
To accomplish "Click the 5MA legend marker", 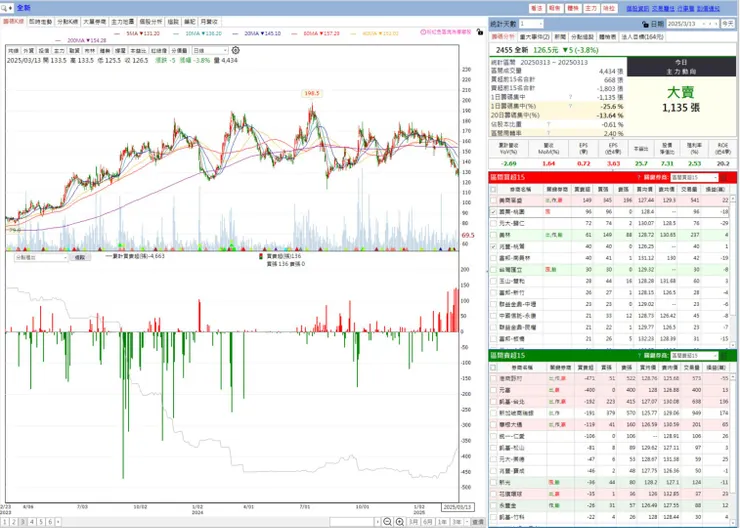I will pyautogui.click(x=117, y=34).
